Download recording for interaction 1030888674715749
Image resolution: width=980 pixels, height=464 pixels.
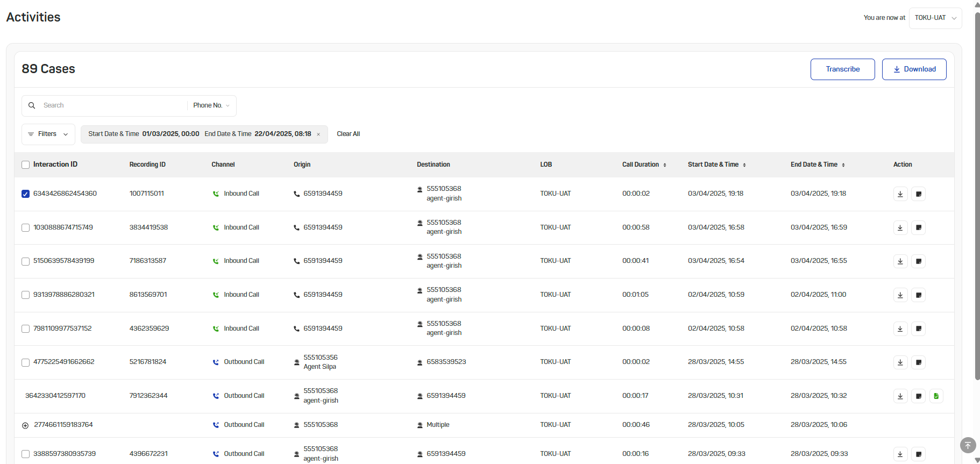pyautogui.click(x=900, y=228)
